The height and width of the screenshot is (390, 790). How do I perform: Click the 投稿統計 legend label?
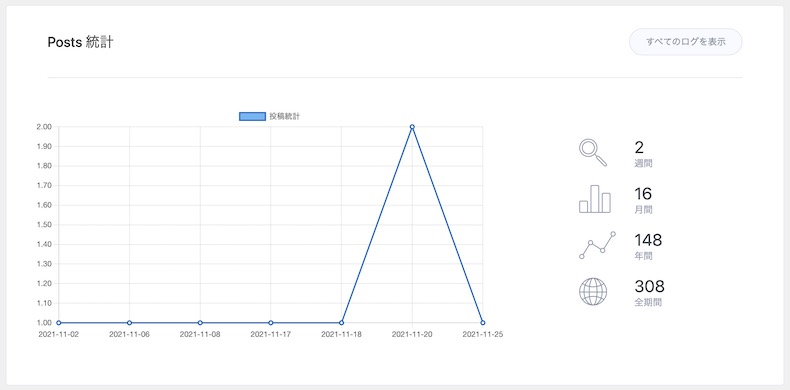pos(285,116)
